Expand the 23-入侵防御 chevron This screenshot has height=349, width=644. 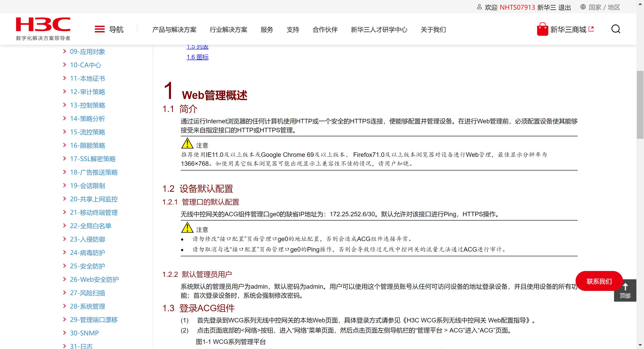[x=64, y=239]
